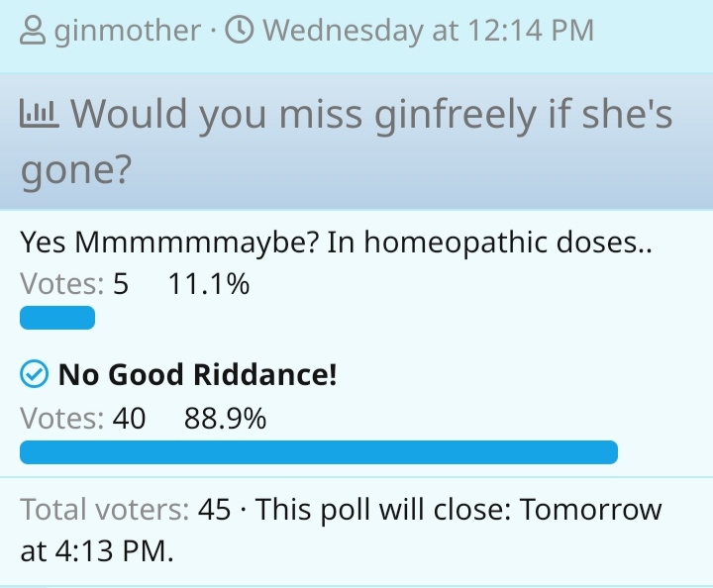Click the checkmark icon beside No Good Riddance

coord(35,375)
